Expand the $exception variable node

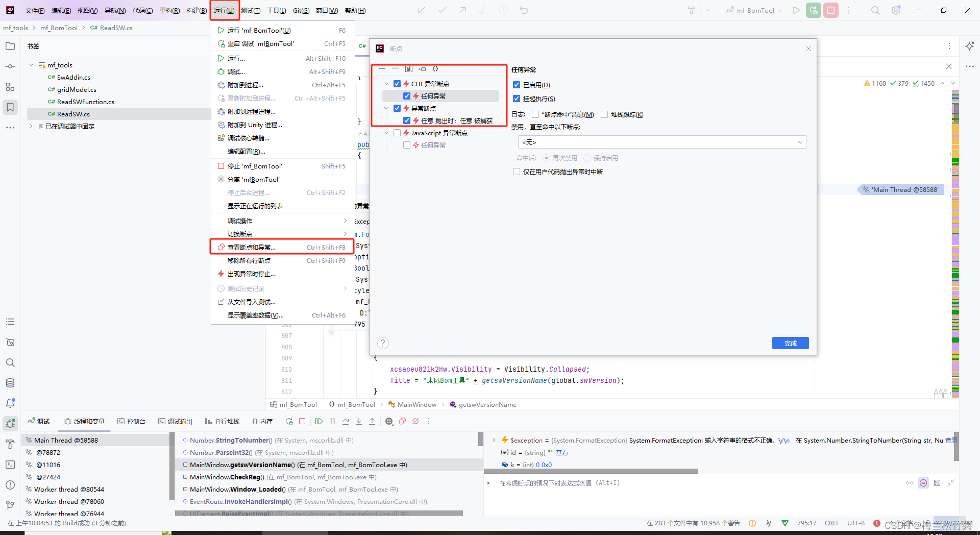coord(494,440)
